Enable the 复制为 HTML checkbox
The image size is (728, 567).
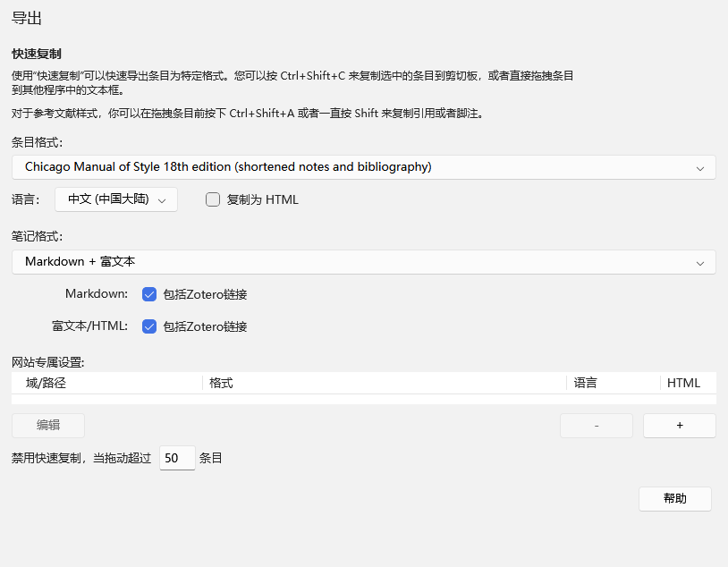pos(213,199)
